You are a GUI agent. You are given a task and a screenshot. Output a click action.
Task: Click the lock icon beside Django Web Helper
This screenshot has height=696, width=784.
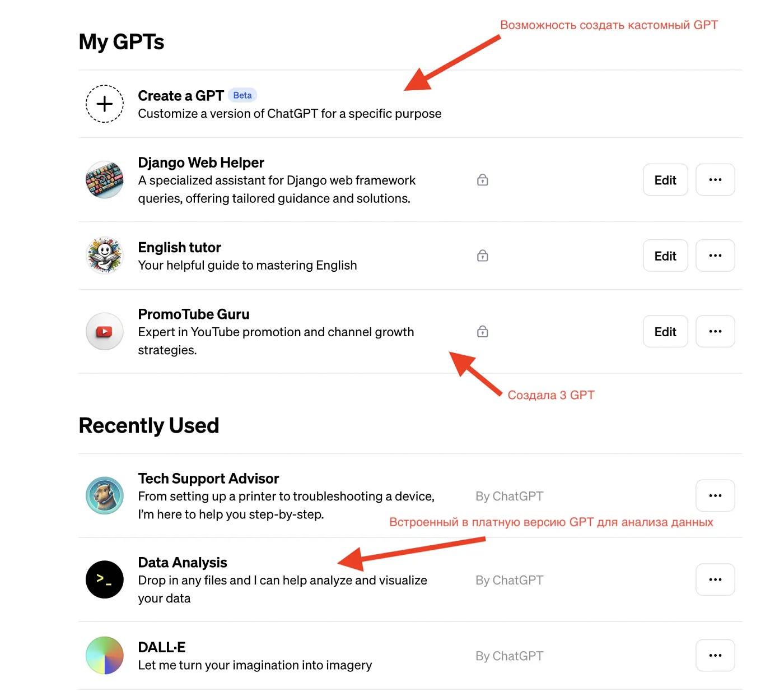pyautogui.click(x=483, y=180)
